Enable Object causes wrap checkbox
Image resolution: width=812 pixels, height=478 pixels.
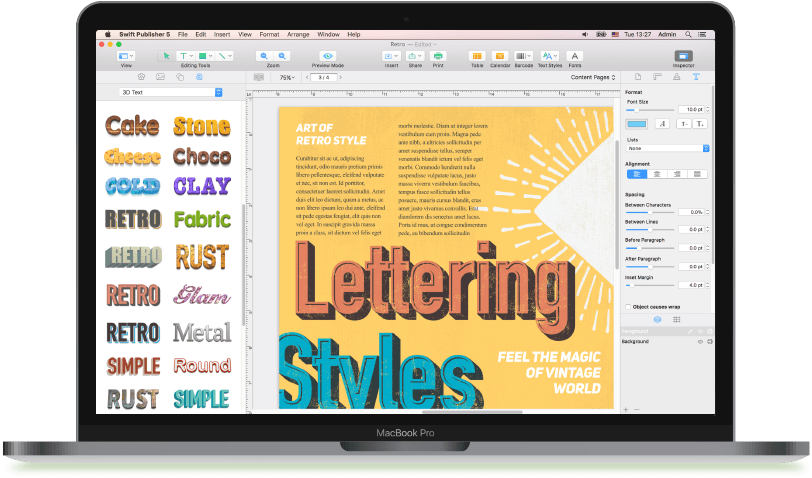pyautogui.click(x=628, y=307)
